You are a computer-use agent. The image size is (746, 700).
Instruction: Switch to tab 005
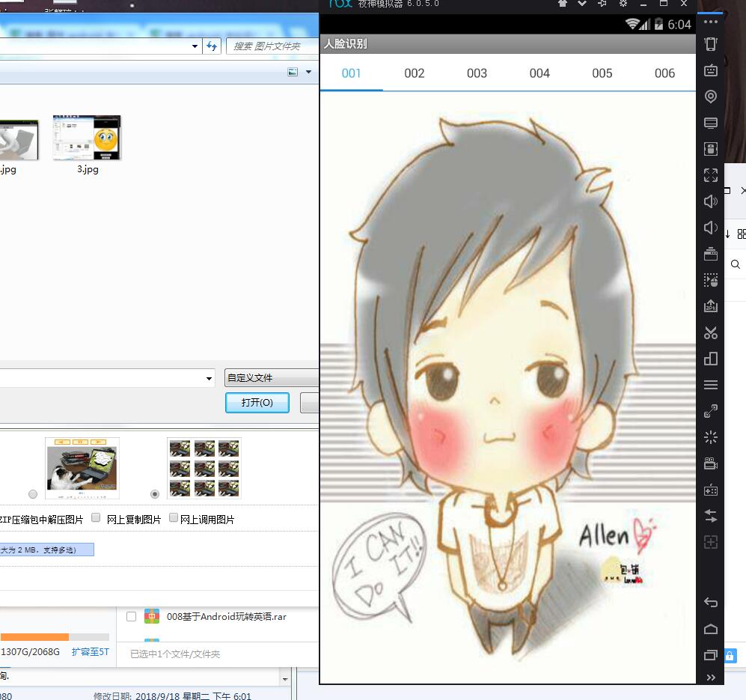[602, 73]
